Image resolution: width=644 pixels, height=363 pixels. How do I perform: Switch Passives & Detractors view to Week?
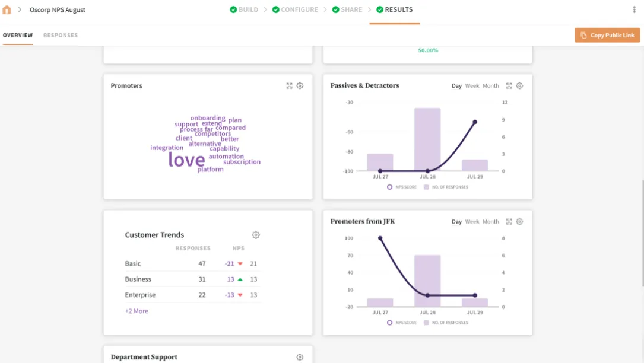(472, 85)
